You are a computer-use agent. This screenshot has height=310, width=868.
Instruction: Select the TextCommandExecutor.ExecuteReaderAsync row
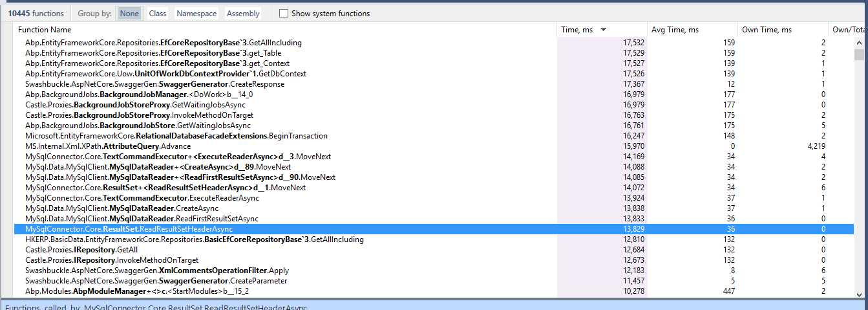pos(434,198)
